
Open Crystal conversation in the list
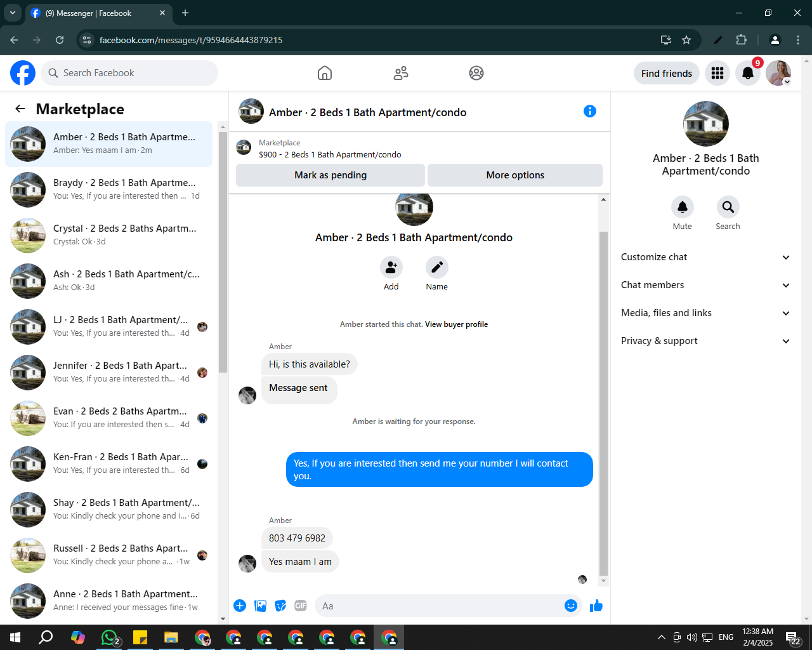point(108,235)
